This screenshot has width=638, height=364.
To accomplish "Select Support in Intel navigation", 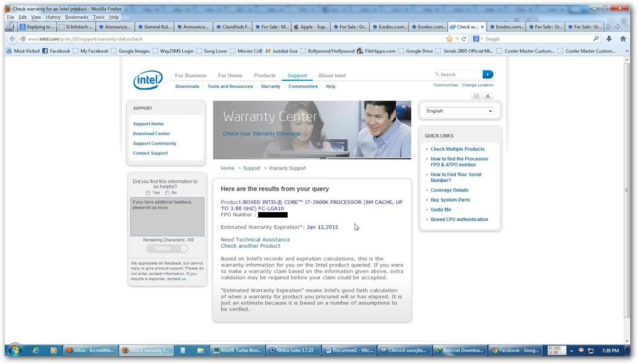I will [297, 76].
